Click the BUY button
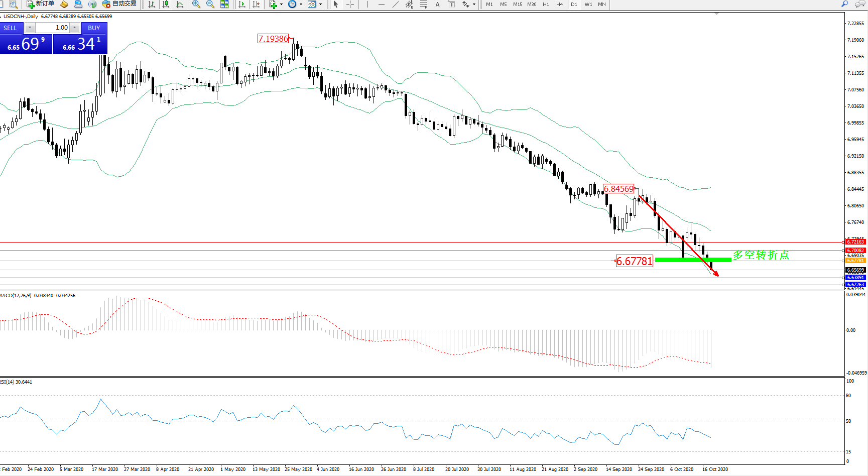The height and width of the screenshot is (476, 868). pos(94,28)
